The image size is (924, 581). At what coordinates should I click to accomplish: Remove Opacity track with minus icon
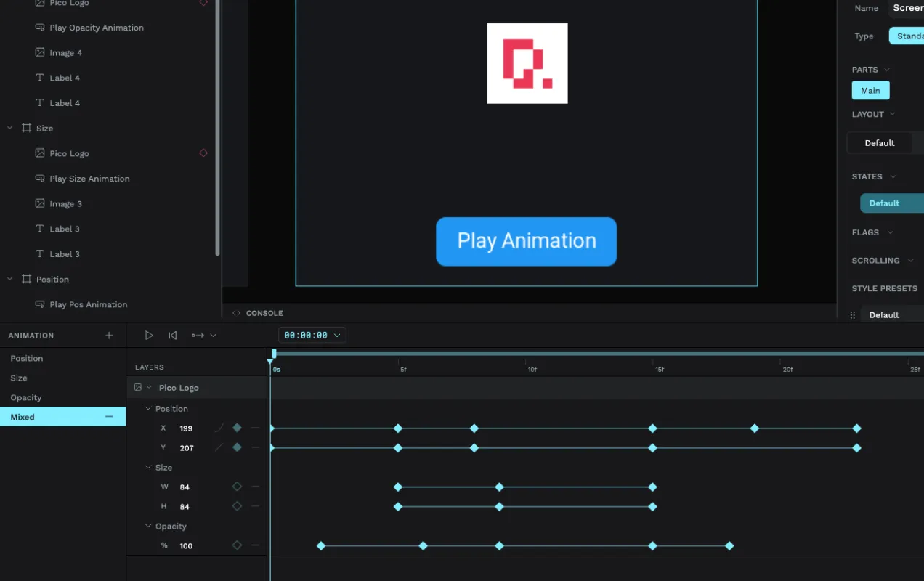[x=255, y=546]
